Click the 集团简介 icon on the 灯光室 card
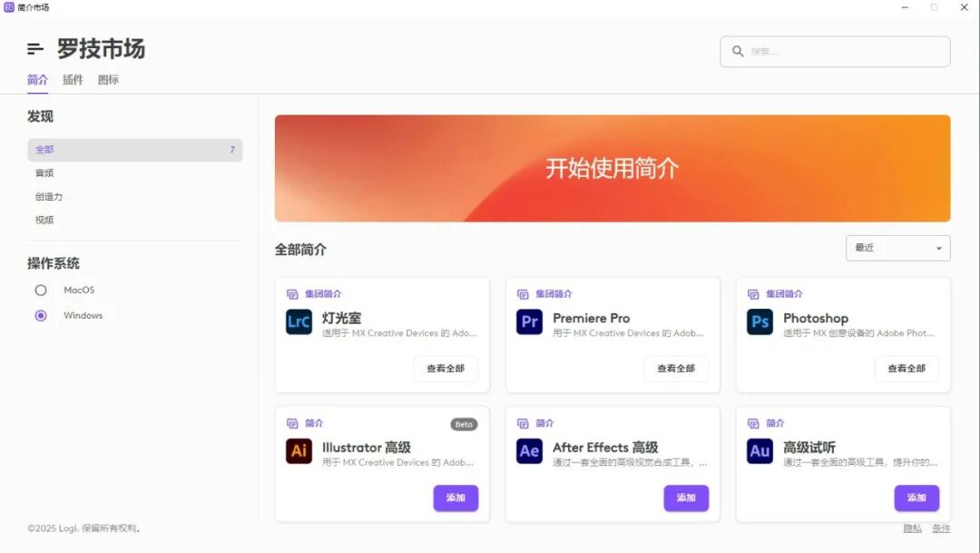This screenshot has height=553, width=980. pyautogui.click(x=292, y=294)
